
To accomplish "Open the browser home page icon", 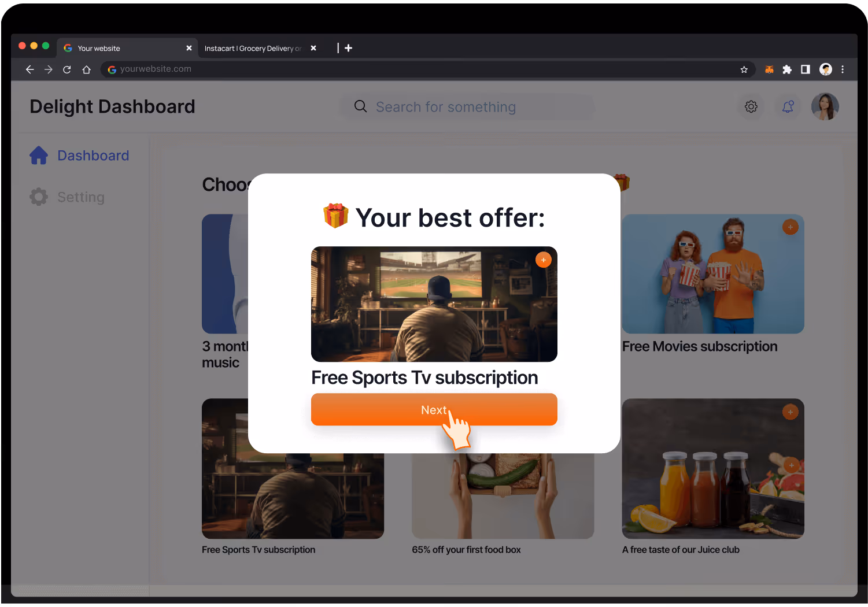I will click(x=86, y=69).
